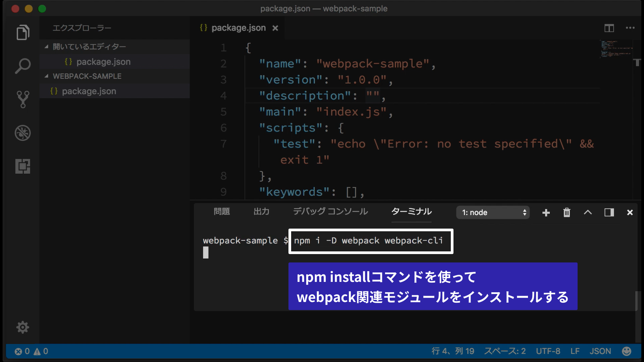Open the Source Control view
The image size is (644, 362).
coord(23,99)
